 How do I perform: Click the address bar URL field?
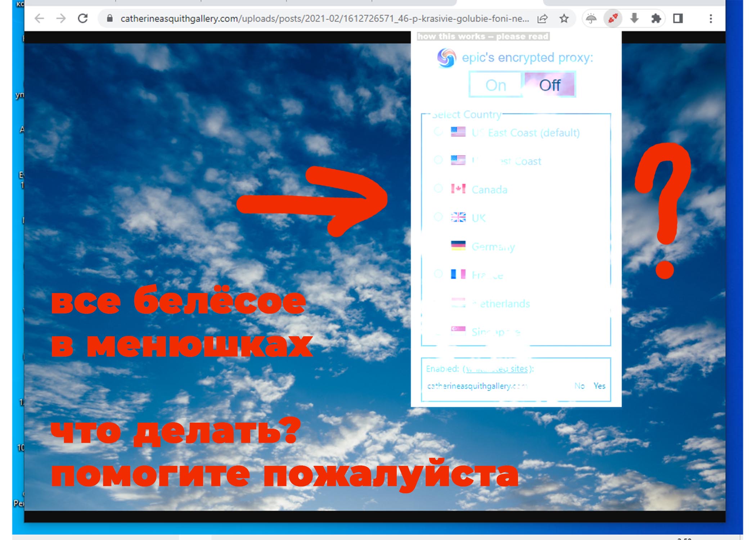coord(324,18)
